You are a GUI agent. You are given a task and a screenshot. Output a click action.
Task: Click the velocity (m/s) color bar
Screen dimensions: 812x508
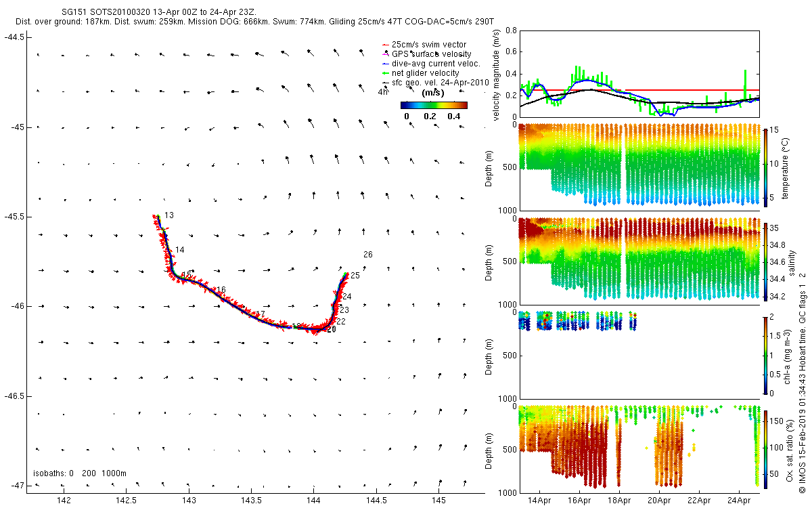[434, 105]
